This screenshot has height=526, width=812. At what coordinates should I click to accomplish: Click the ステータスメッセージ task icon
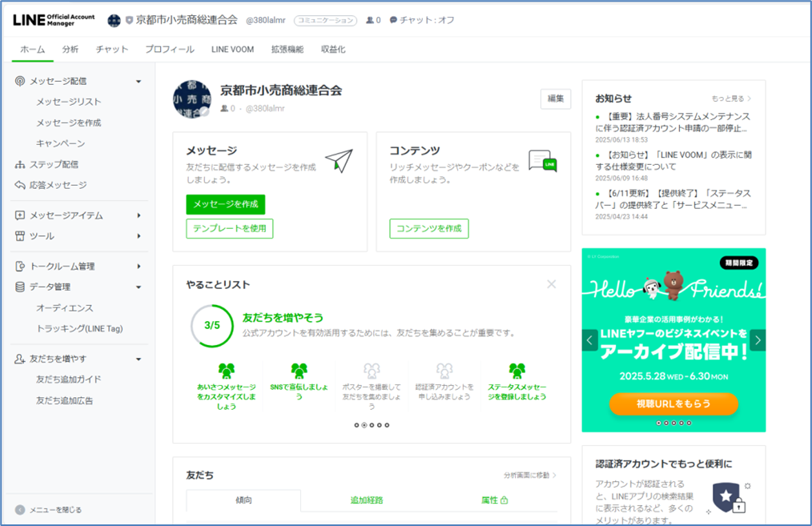[x=517, y=371]
